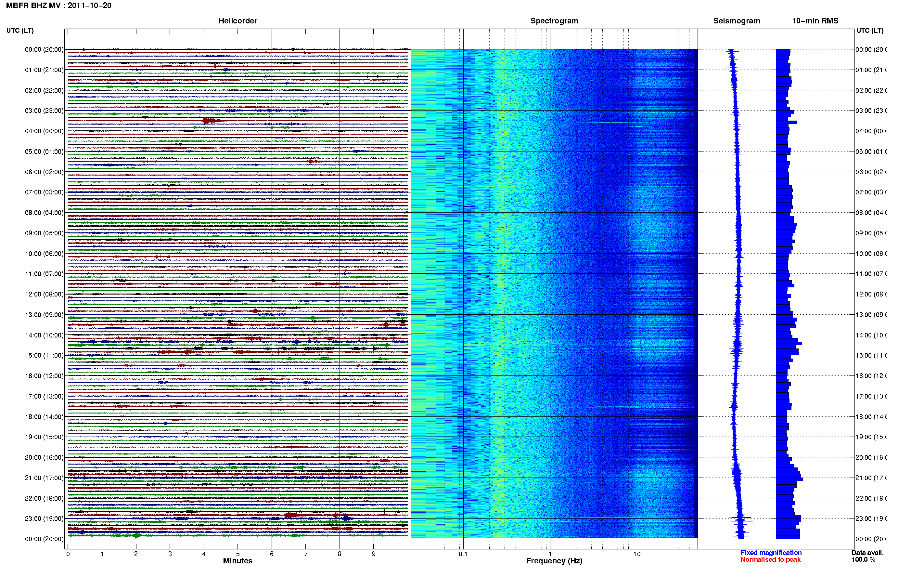The image size is (924, 578).
Task: Click the "Frequency (Hz)" axis title
Action: [x=554, y=561]
